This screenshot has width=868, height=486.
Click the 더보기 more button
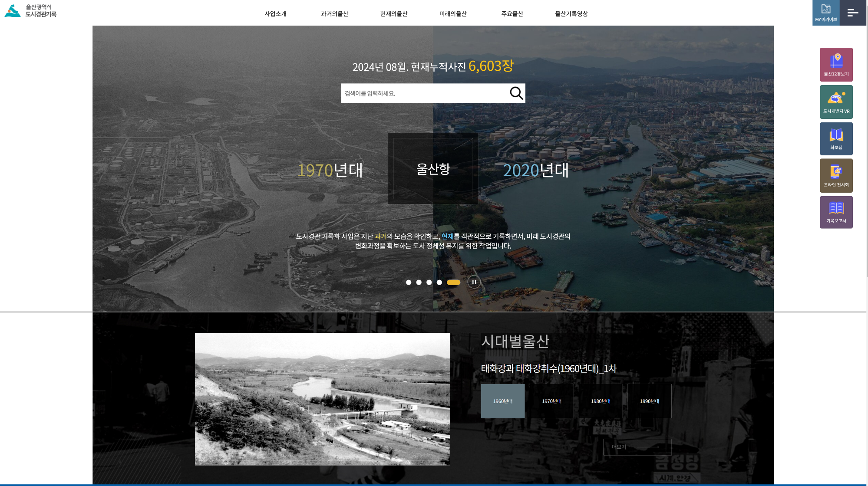click(x=637, y=447)
